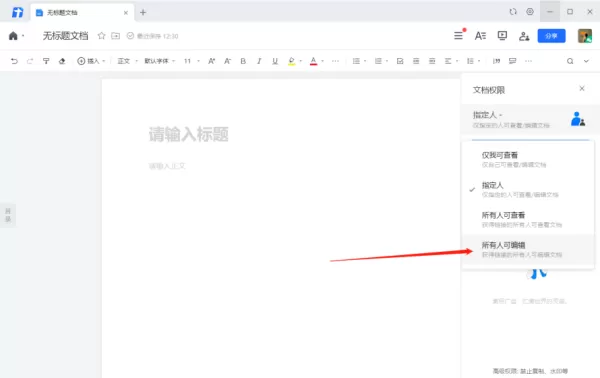The width and height of the screenshot is (600, 378).
Task: Open the Insert (插入) menu
Action: (x=91, y=61)
